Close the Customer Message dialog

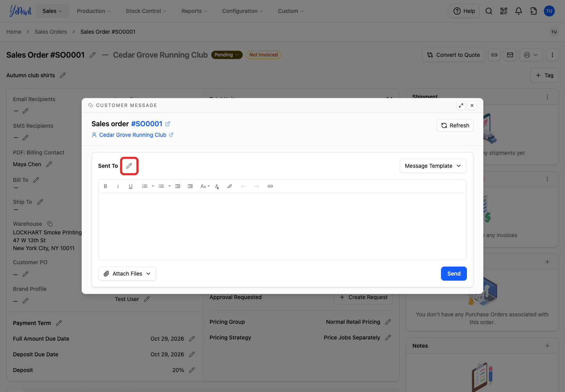[x=472, y=105]
